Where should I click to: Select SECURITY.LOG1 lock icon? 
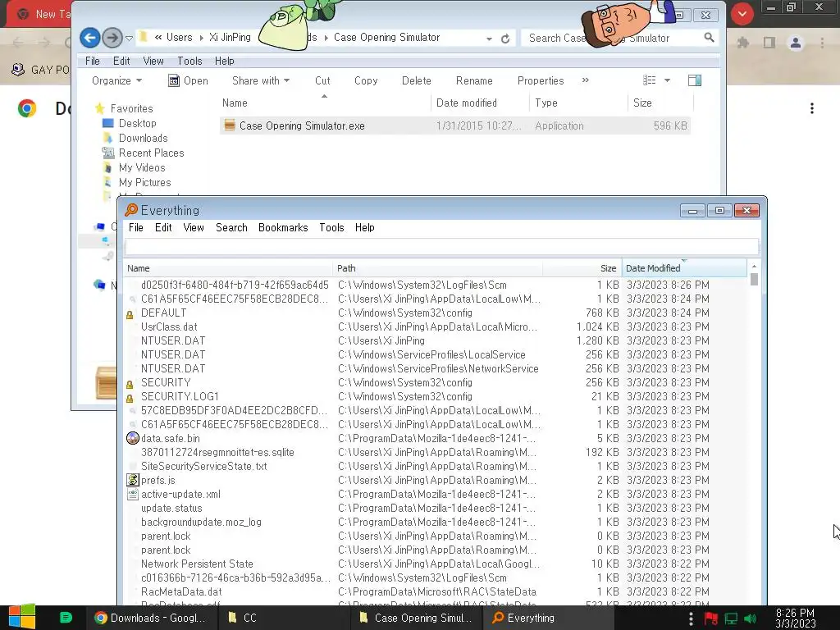(130, 398)
